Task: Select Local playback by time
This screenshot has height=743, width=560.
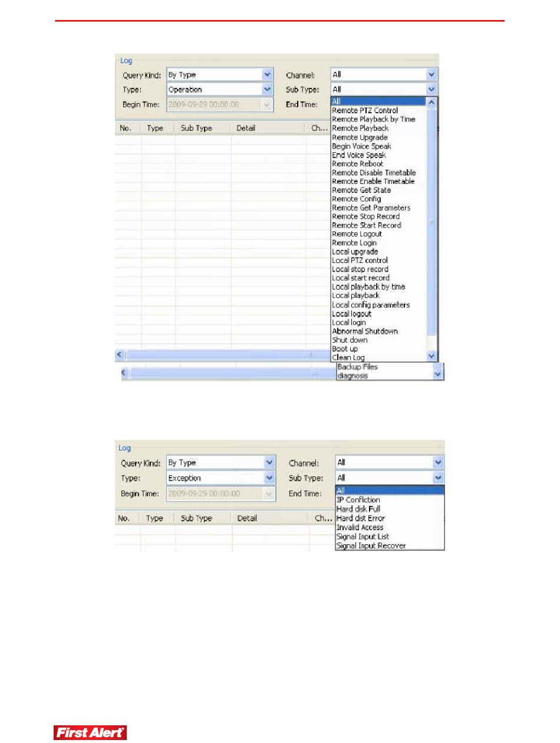Action: tap(368, 287)
